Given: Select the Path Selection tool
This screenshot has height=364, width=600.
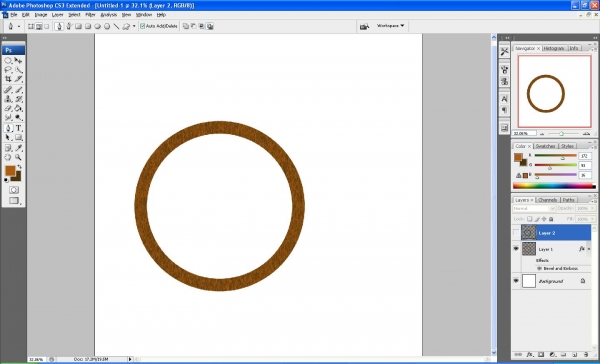Looking at the screenshot, I should [x=8, y=137].
